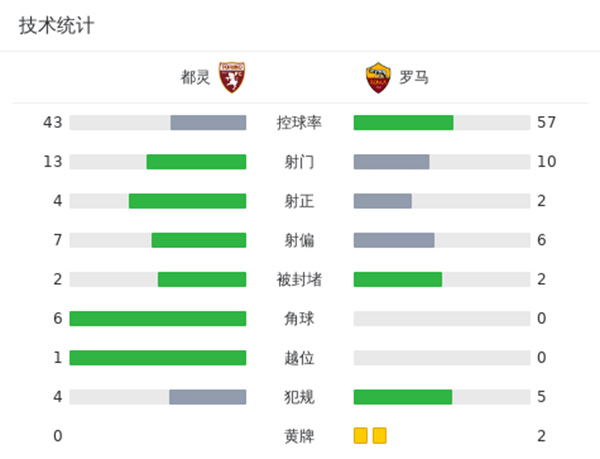Click Torino's gray 控球率 bar
This screenshot has height=459, width=600.
click(208, 123)
